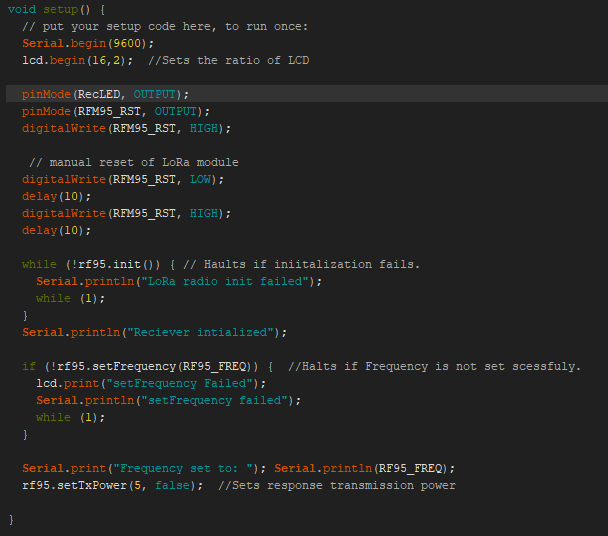
Task: Click the 'manual reset of LoRa module' comment
Action: (134, 162)
